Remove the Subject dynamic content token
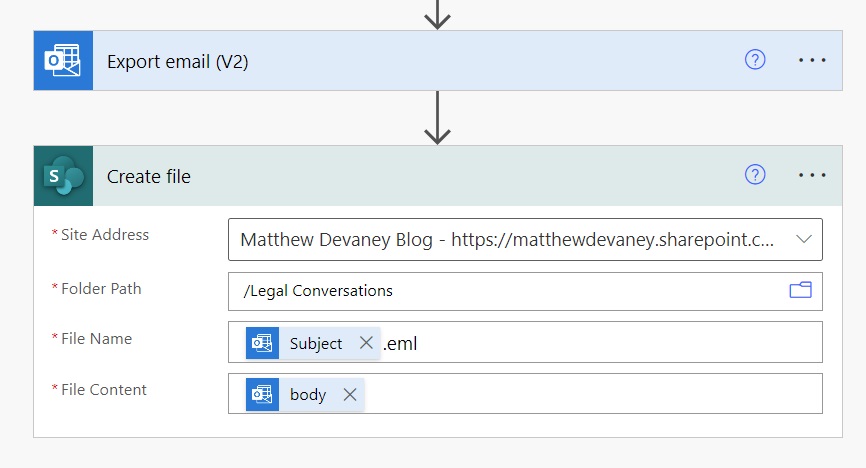 pos(366,343)
